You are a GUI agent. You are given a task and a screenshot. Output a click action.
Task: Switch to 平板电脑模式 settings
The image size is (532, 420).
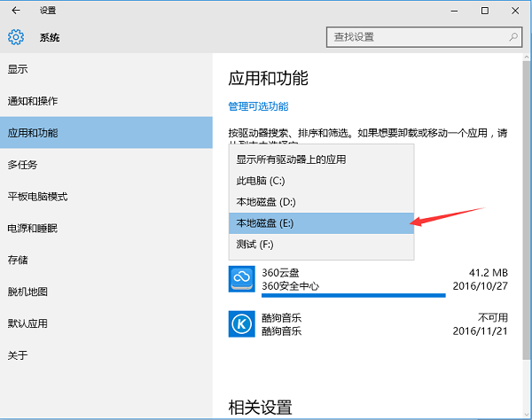coord(37,197)
